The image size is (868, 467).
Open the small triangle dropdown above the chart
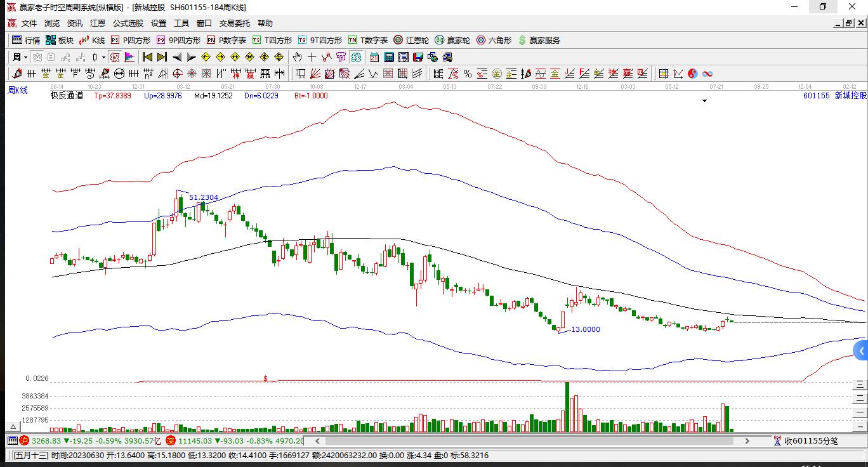point(704,101)
